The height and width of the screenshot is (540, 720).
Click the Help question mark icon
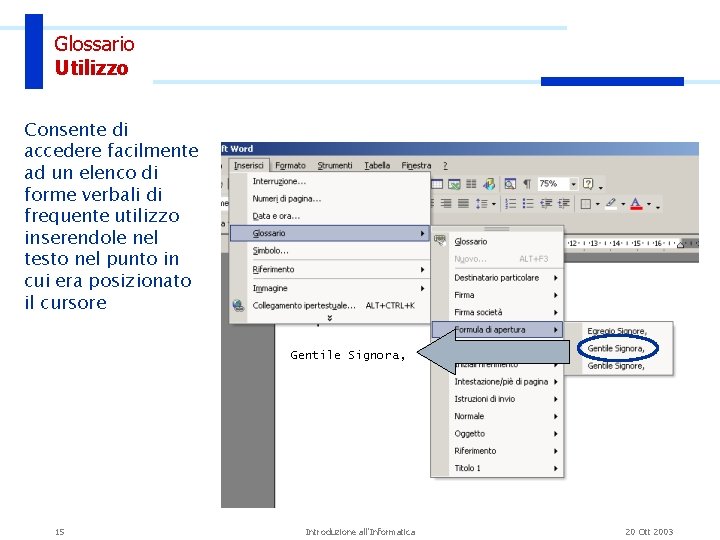click(588, 184)
